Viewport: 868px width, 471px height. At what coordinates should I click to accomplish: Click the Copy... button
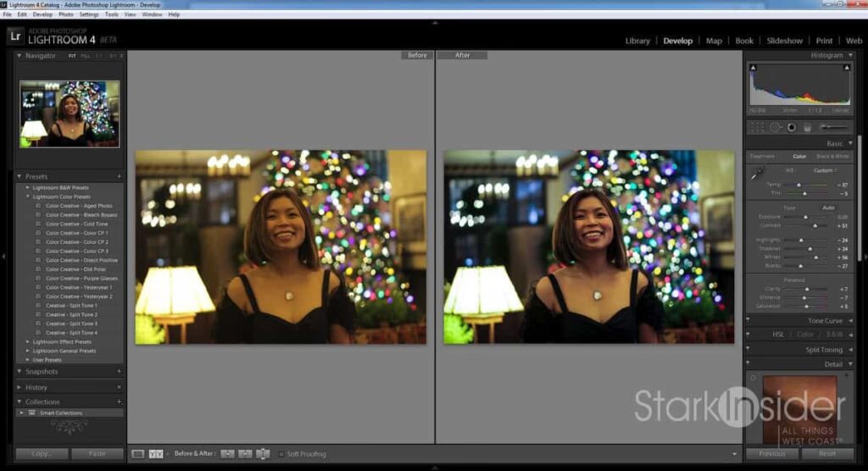click(x=41, y=454)
